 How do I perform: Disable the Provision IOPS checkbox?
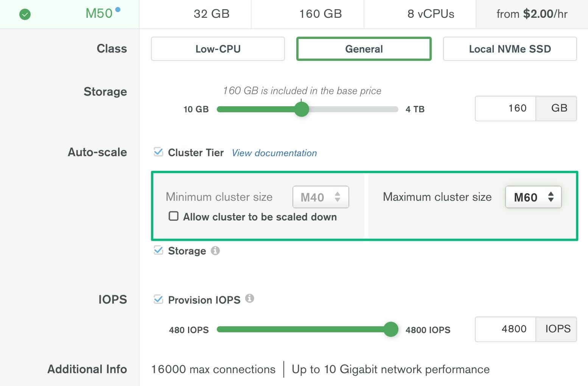[x=159, y=299]
